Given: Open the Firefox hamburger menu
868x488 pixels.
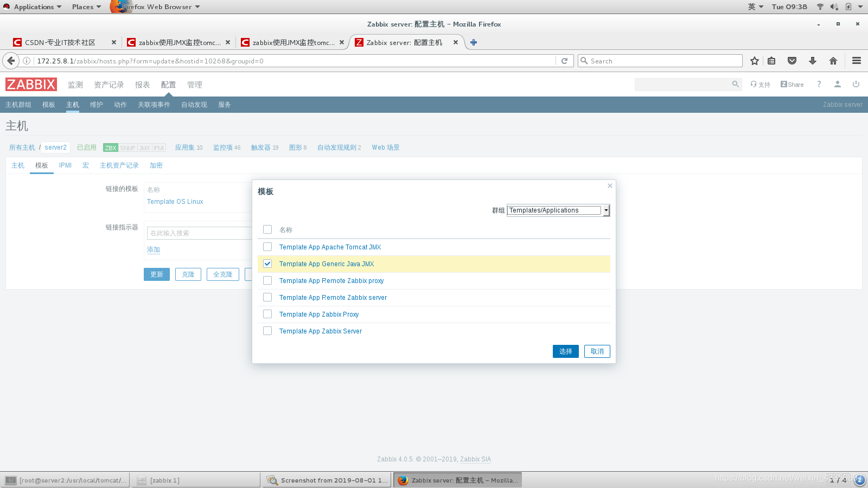Looking at the screenshot, I should click(857, 61).
